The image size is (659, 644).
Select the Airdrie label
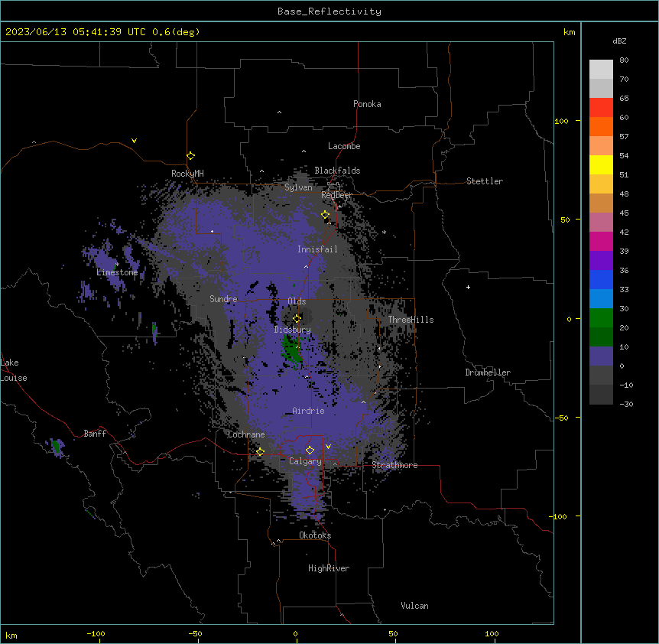tap(308, 411)
